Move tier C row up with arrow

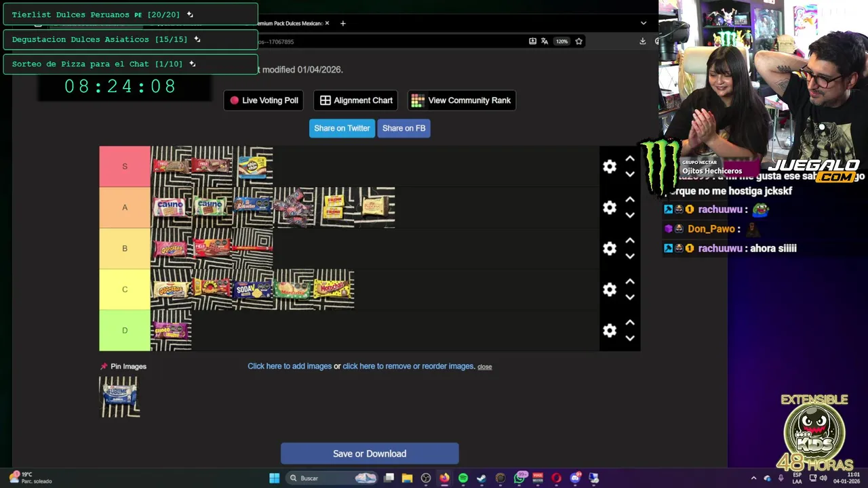point(630,281)
